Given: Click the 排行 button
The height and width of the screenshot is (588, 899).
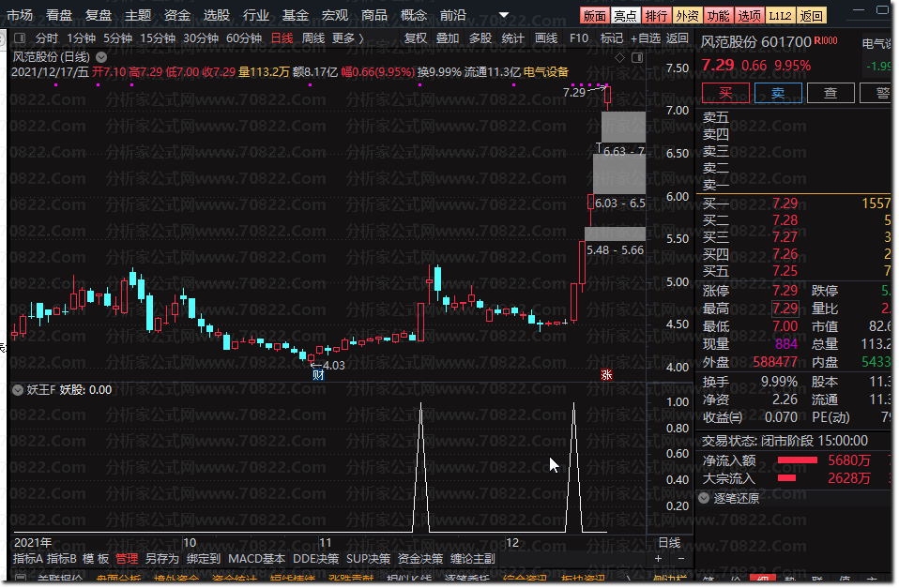Looking at the screenshot, I should coord(657,15).
